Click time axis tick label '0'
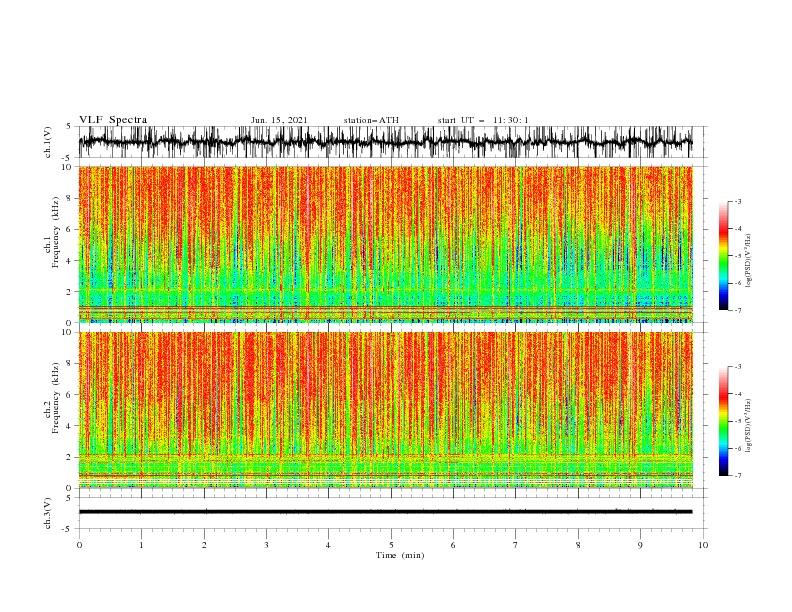The width and height of the screenshot is (792, 612). click(79, 545)
